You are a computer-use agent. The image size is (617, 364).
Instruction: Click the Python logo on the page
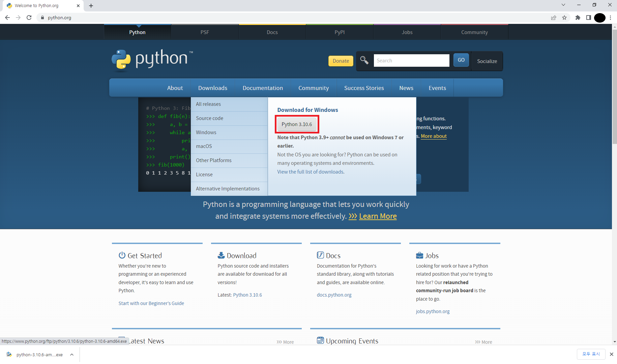pos(152,60)
